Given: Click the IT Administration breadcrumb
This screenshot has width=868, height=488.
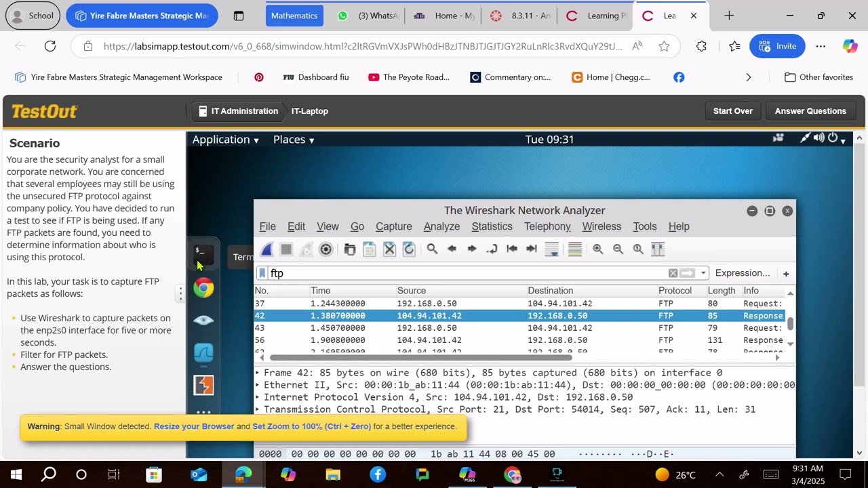Looking at the screenshot, I should (238, 111).
